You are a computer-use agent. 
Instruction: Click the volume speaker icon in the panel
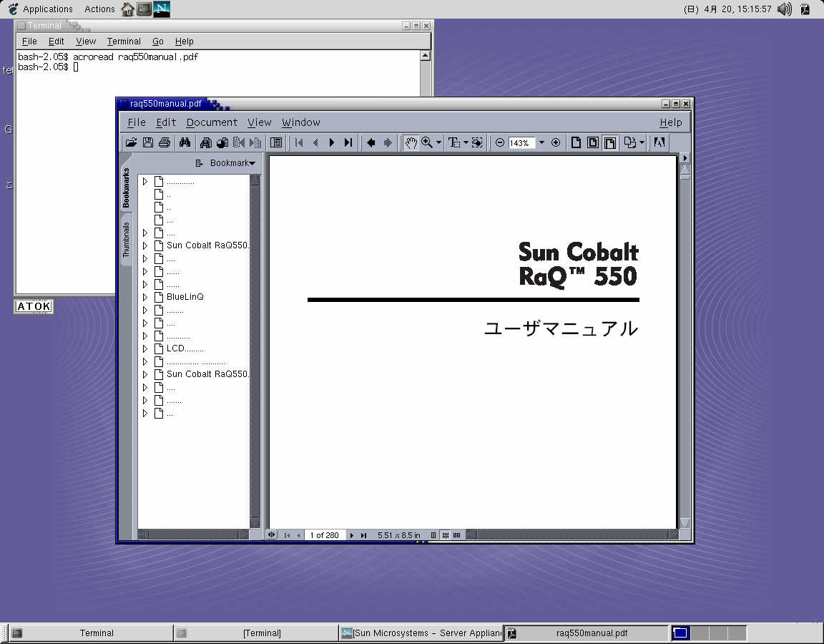click(x=785, y=9)
